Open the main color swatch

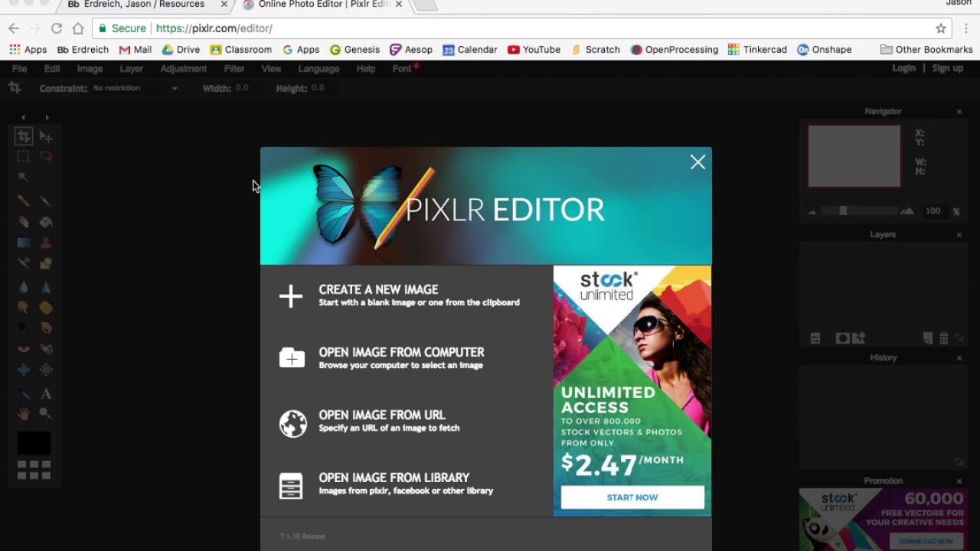click(34, 443)
